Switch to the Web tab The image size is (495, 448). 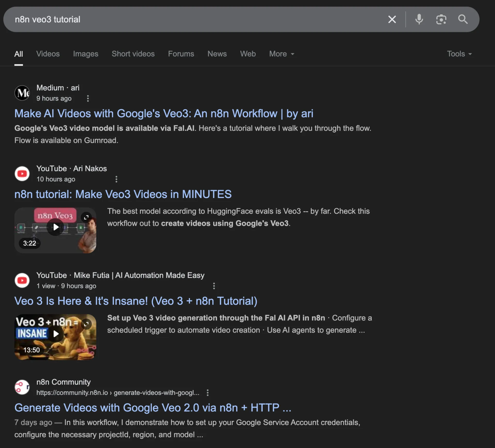(248, 54)
